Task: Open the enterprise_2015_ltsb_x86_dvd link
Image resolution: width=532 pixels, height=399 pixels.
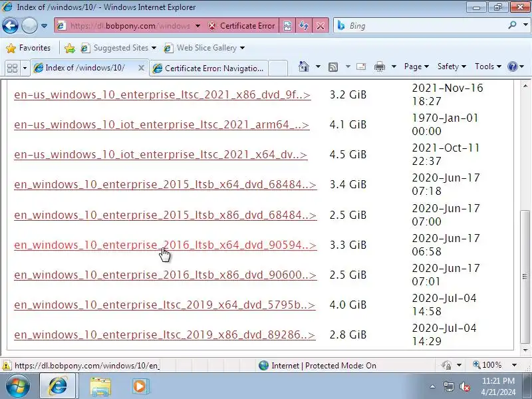Action: [165, 215]
